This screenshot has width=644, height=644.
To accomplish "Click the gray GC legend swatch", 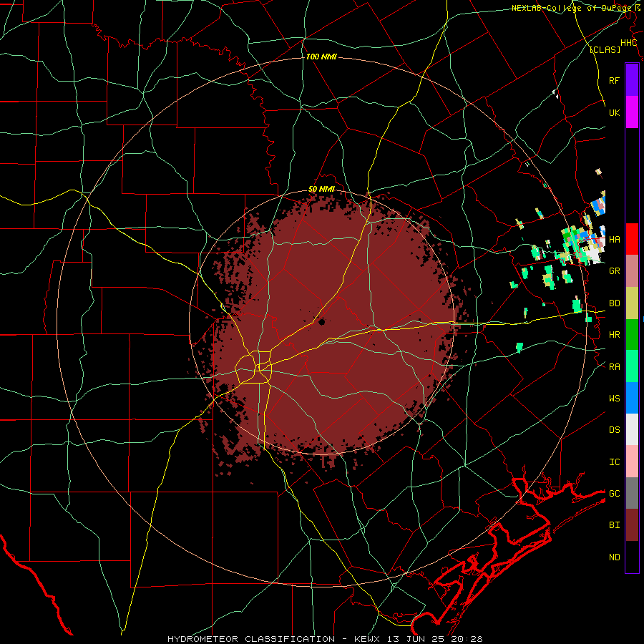I will pos(632,493).
